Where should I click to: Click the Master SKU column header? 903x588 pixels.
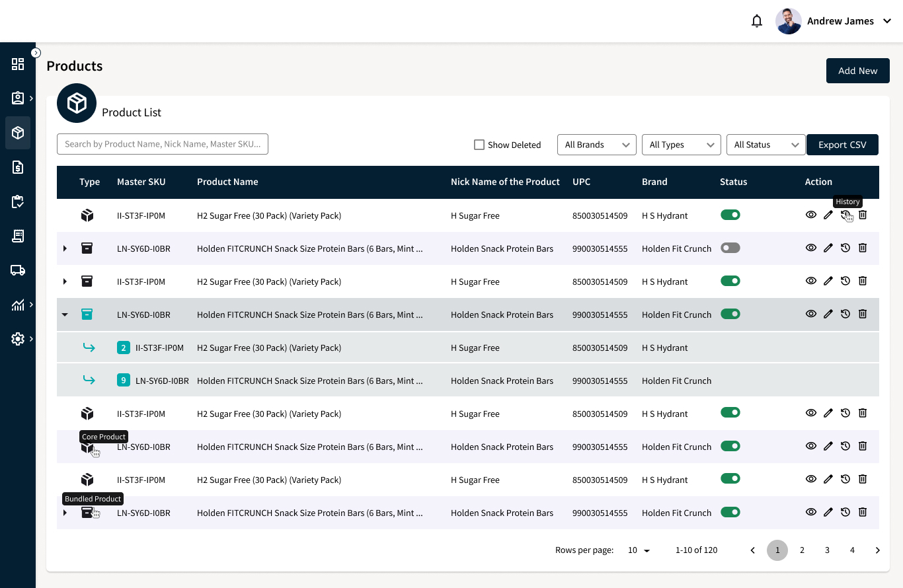[141, 182]
